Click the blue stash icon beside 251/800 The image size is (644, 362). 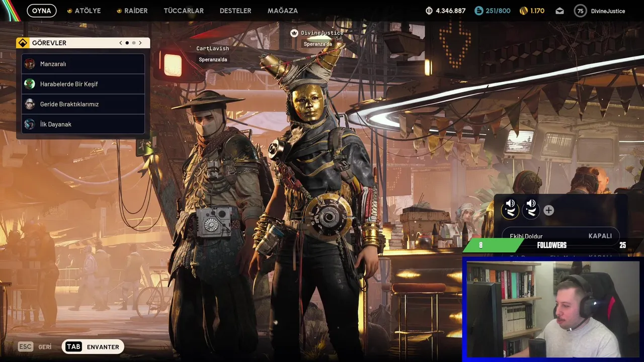point(479,11)
